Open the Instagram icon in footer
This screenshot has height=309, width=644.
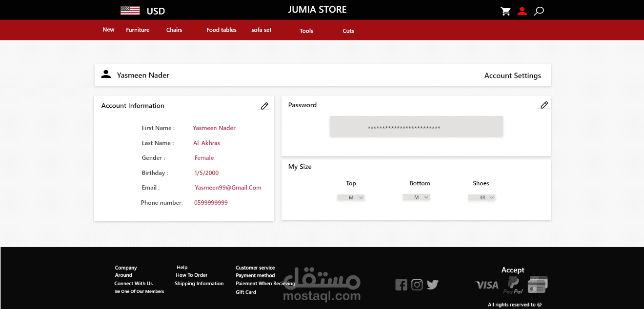coord(417,285)
